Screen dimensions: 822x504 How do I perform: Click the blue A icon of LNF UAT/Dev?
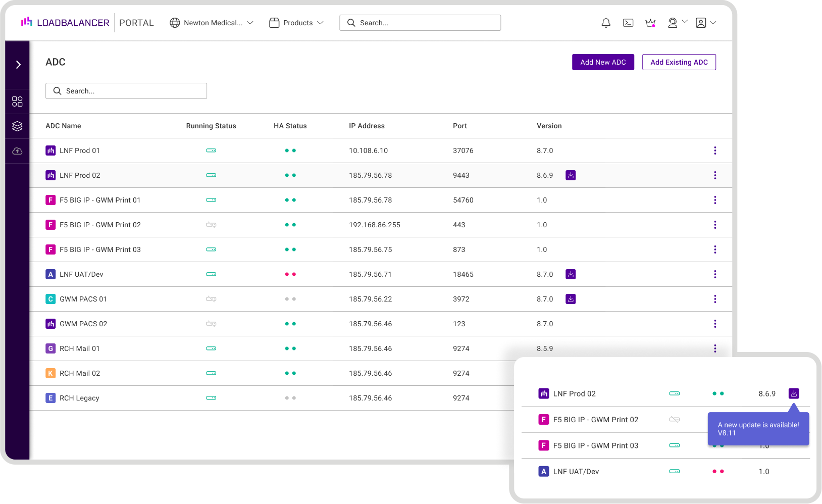[50, 274]
